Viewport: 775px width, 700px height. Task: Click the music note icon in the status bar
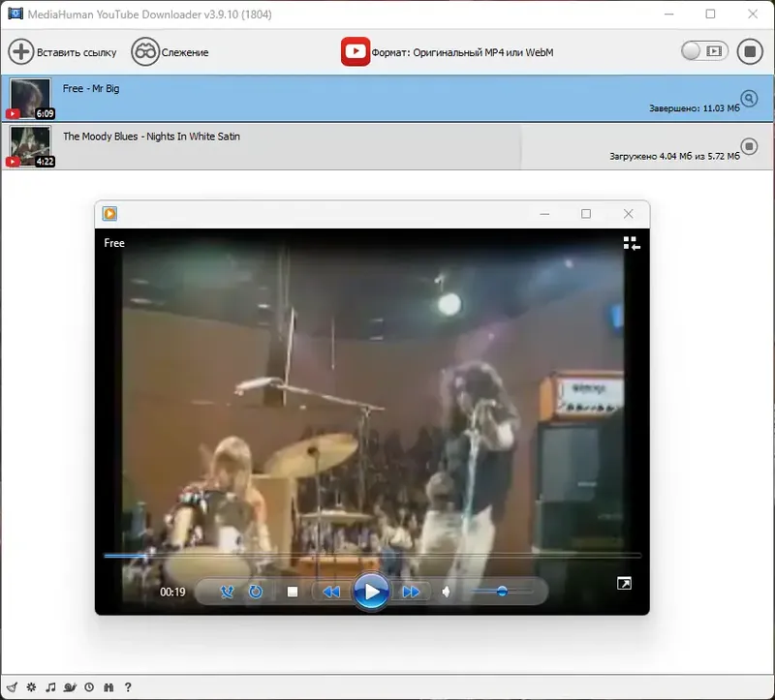[x=50, y=687]
